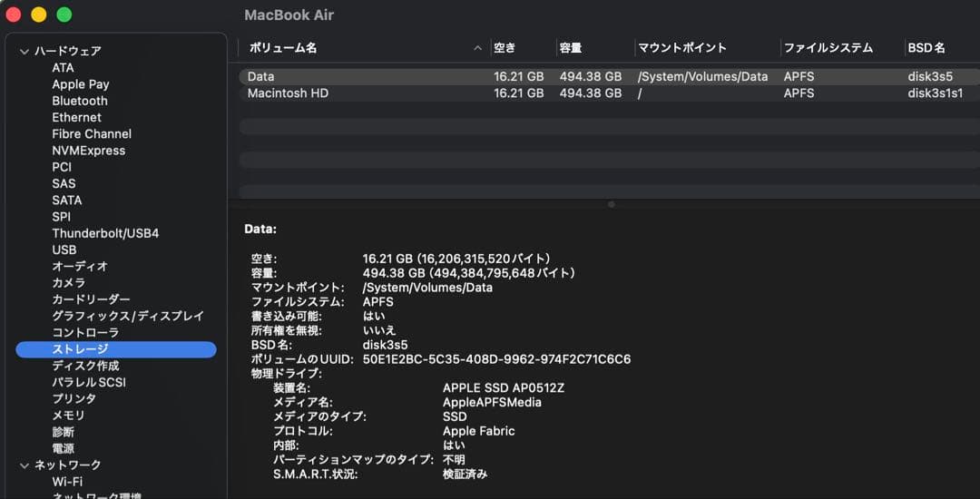980x499 pixels.
Task: Select the Macintosh HD volume row
Action: pos(610,93)
